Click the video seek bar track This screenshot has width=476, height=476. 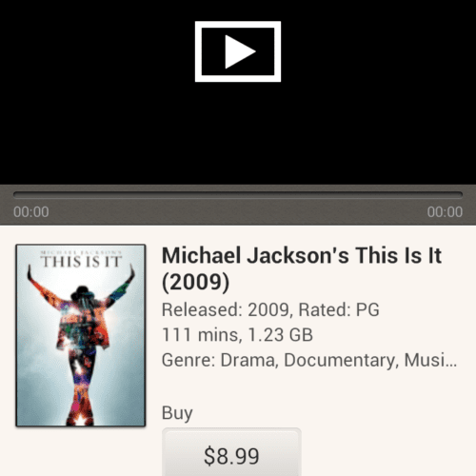(238, 194)
